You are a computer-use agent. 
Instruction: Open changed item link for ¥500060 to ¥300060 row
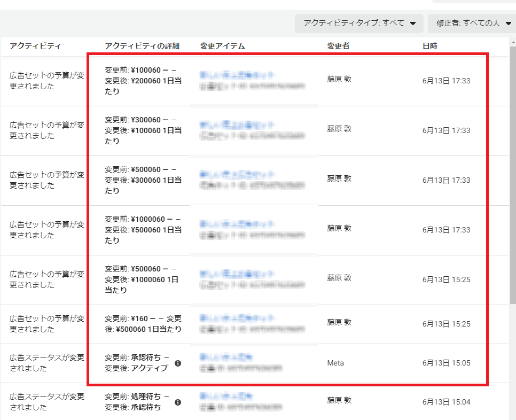pyautogui.click(x=238, y=175)
